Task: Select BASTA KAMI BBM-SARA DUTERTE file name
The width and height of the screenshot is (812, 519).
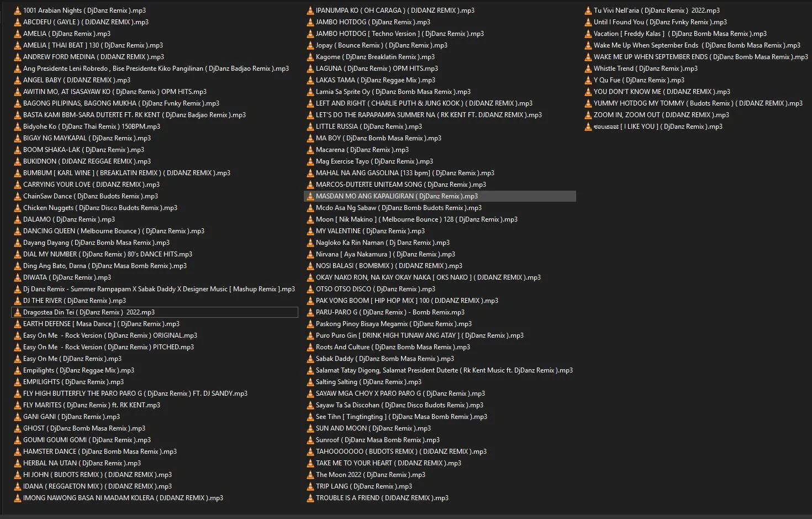Action: tap(134, 115)
